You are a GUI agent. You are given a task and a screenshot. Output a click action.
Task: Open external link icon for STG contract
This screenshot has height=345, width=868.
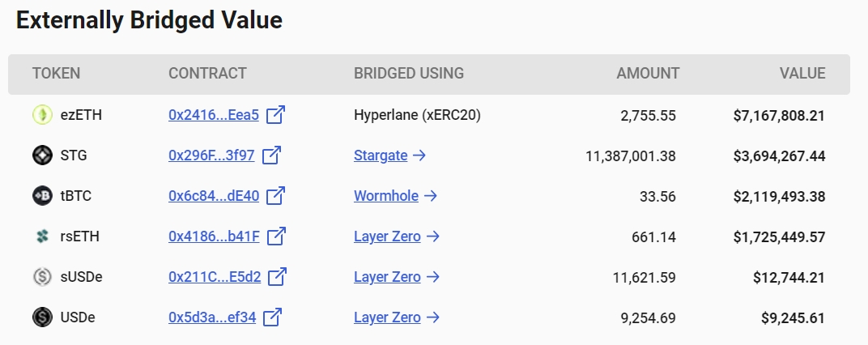[271, 155]
